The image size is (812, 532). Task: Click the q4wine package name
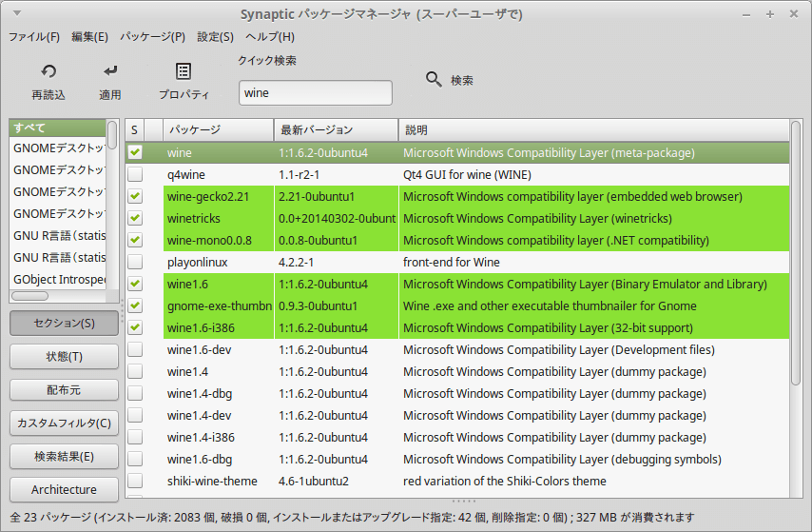(x=186, y=175)
